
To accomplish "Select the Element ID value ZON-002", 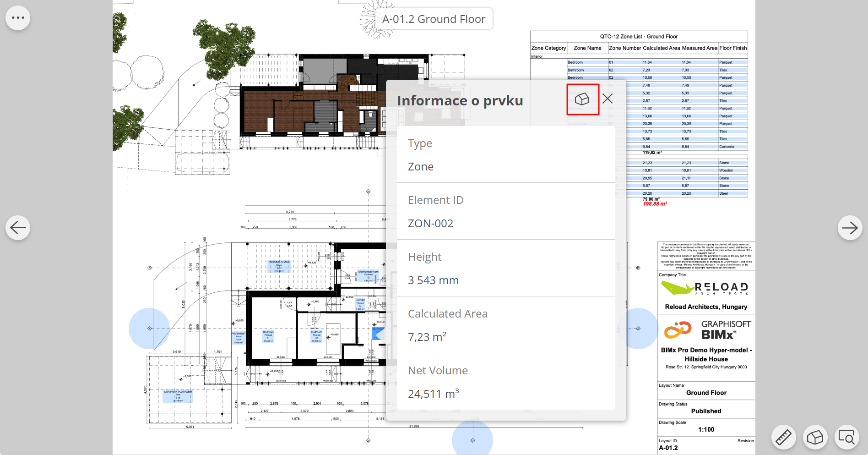I will click(x=430, y=224).
